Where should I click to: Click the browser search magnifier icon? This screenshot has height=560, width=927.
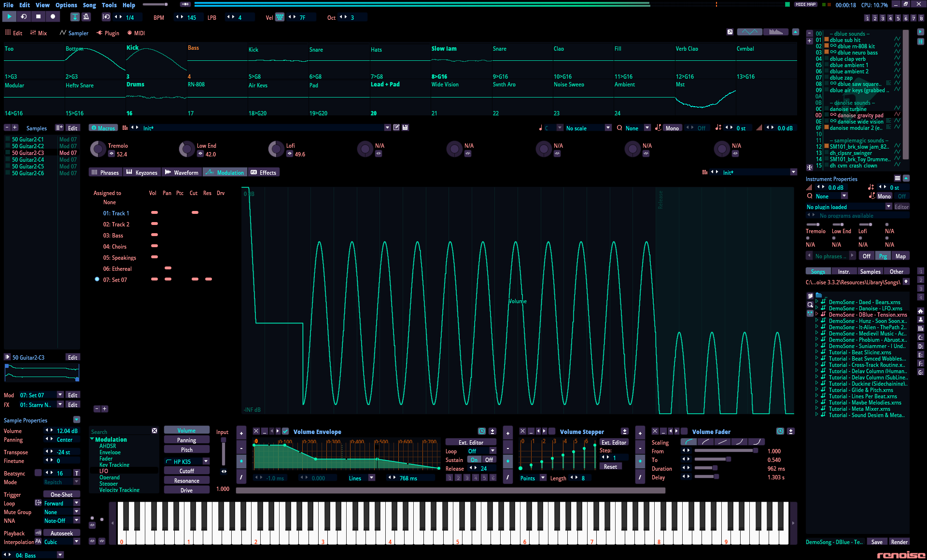tap(810, 305)
